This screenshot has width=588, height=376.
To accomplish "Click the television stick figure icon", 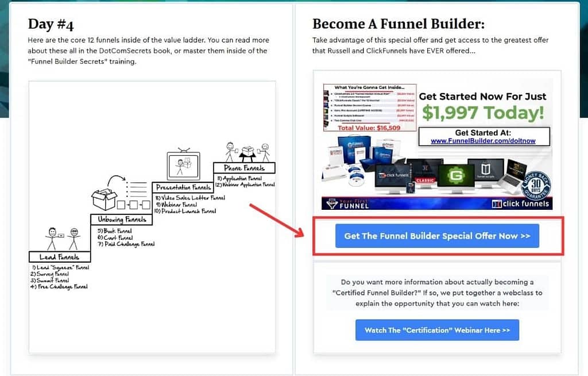I will (x=183, y=164).
